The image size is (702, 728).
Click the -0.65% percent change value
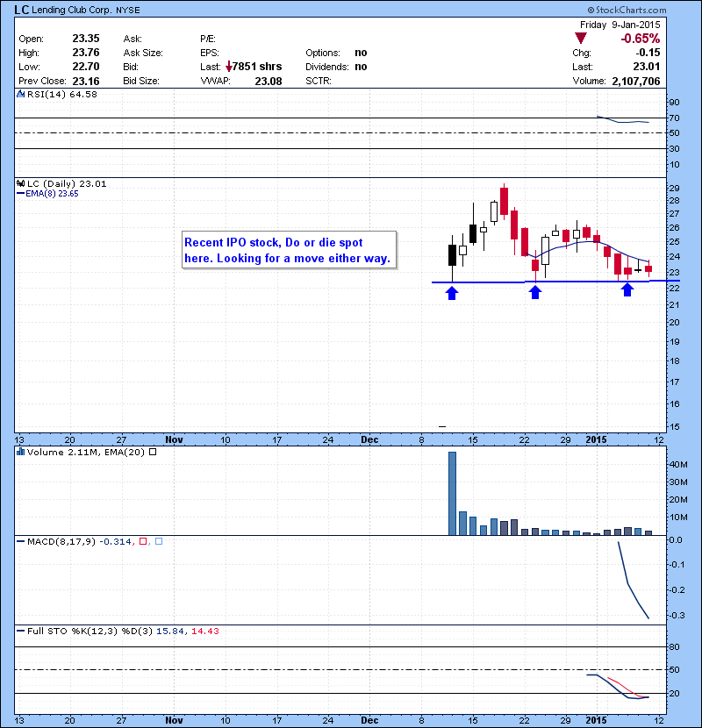tap(641, 39)
